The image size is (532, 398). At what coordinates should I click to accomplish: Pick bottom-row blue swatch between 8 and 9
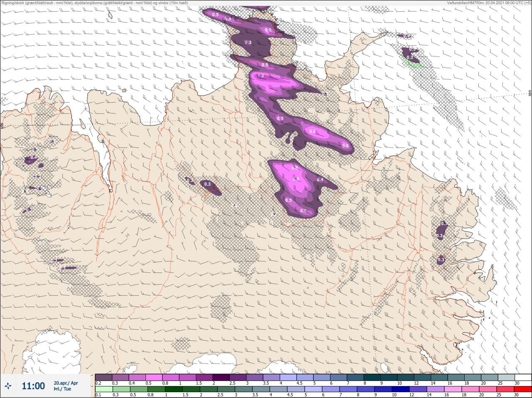click(366, 389)
